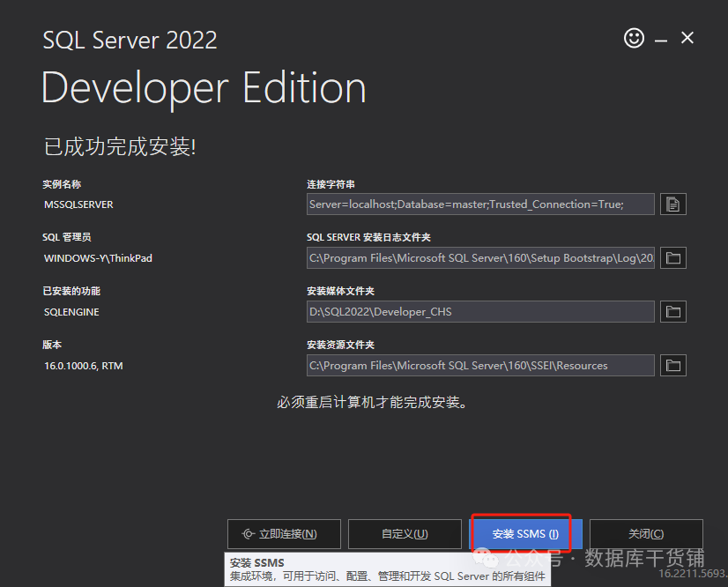Click the D:\SQL2022\Developer_CHS path field

click(x=480, y=312)
